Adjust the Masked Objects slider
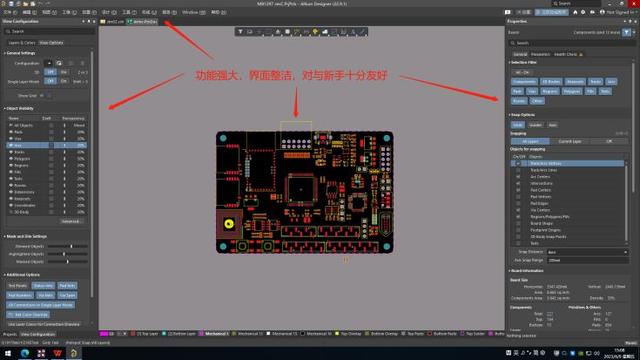The width and height of the screenshot is (640, 360). (x=67, y=261)
